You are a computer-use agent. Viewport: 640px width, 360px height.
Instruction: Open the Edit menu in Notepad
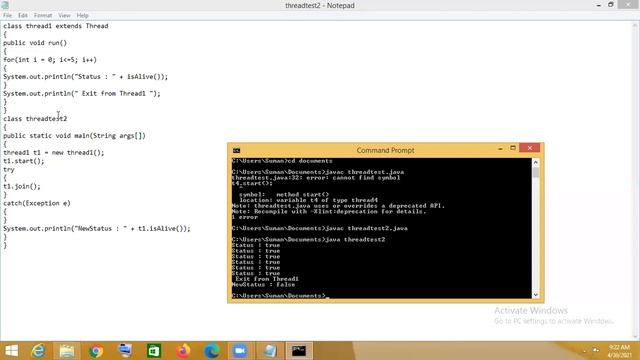(22, 15)
